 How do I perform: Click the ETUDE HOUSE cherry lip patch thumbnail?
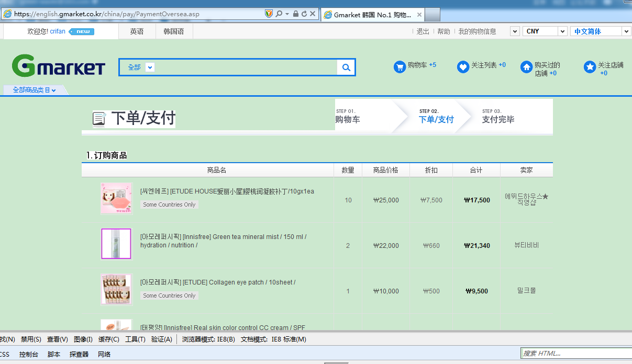(x=116, y=198)
